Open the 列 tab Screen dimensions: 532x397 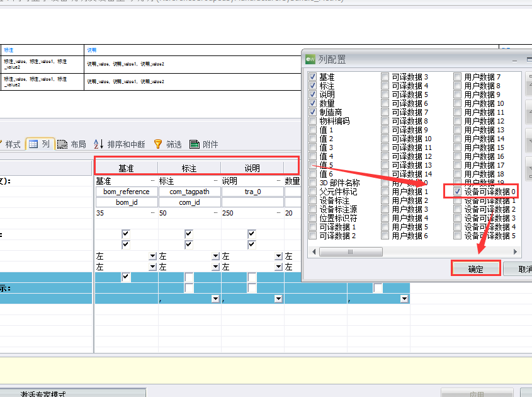click(x=40, y=144)
